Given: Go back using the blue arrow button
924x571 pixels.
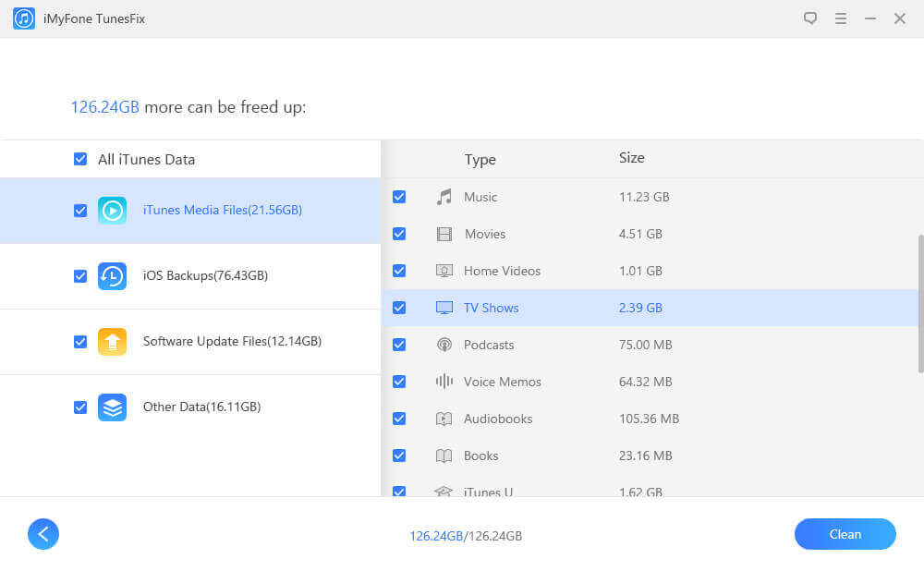Looking at the screenshot, I should point(43,533).
